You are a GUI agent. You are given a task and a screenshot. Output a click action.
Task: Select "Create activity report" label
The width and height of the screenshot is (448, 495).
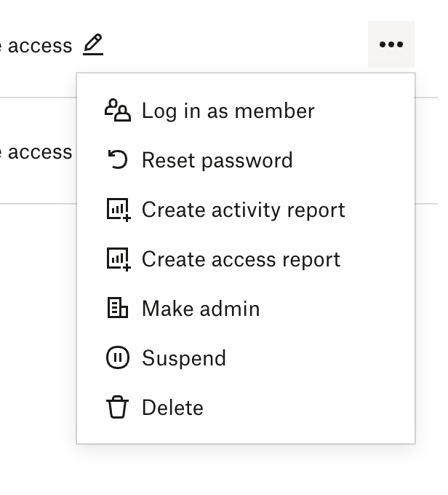coord(243,210)
